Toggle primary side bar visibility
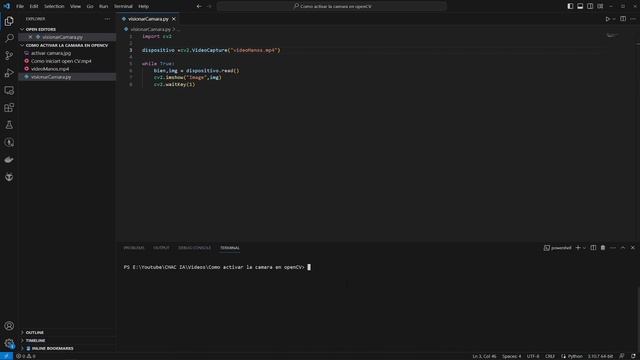Screen dimensions: 640x360 click(x=570, y=6)
